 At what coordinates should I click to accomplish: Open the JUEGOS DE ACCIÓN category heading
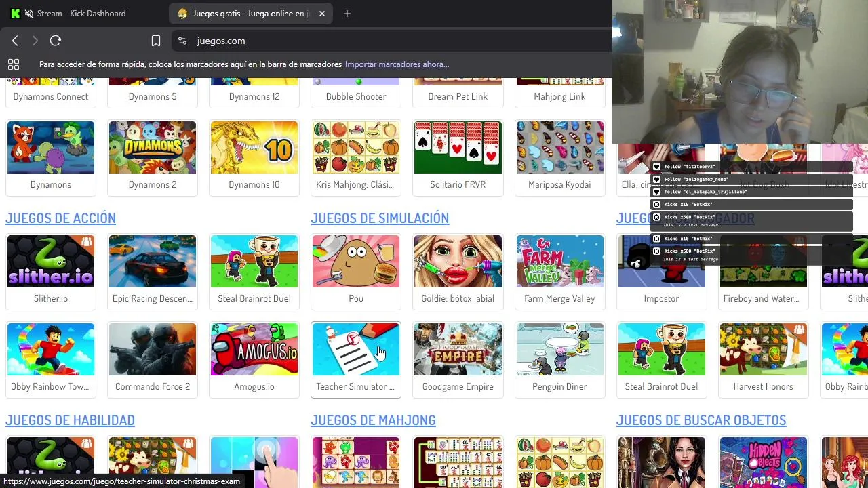coord(60,218)
